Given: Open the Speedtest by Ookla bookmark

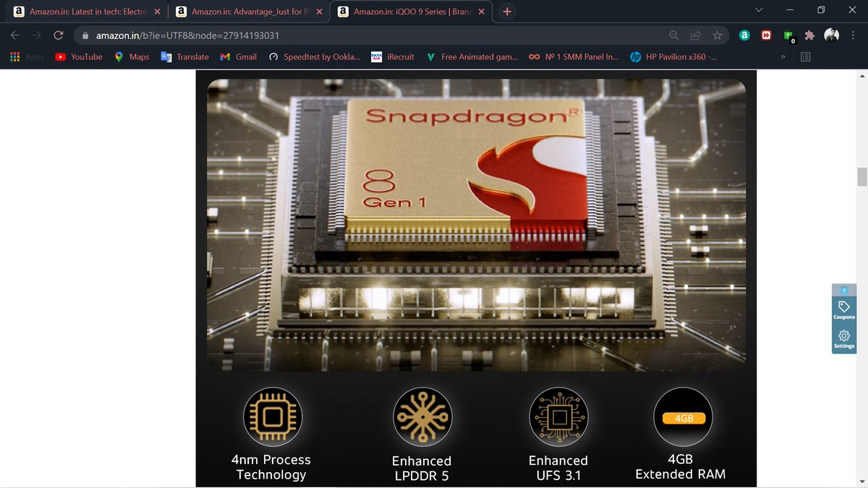Looking at the screenshot, I should [314, 56].
